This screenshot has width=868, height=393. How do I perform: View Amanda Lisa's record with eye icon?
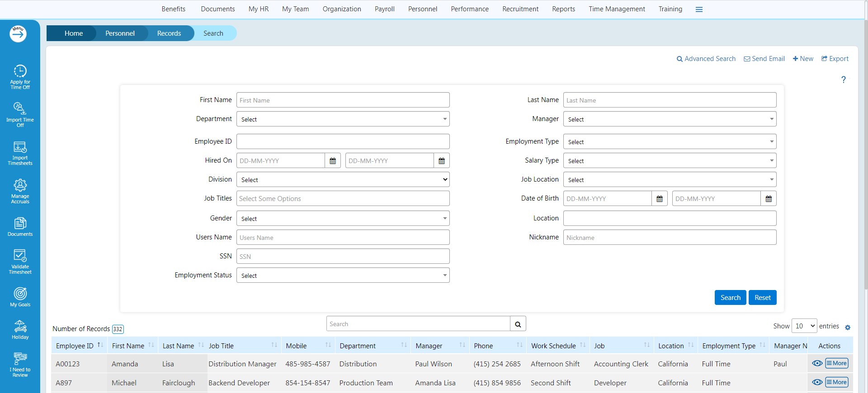point(817,364)
